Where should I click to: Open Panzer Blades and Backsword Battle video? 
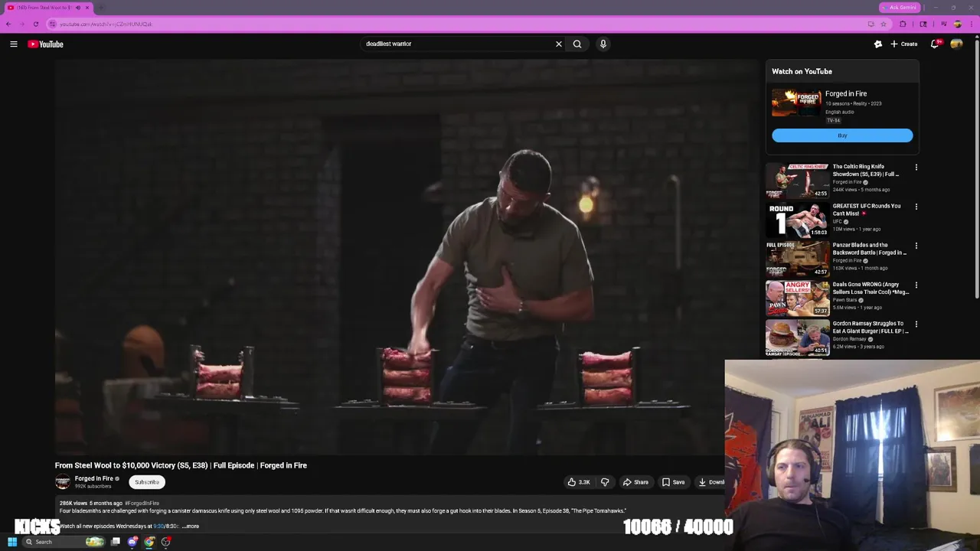pyautogui.click(x=869, y=249)
